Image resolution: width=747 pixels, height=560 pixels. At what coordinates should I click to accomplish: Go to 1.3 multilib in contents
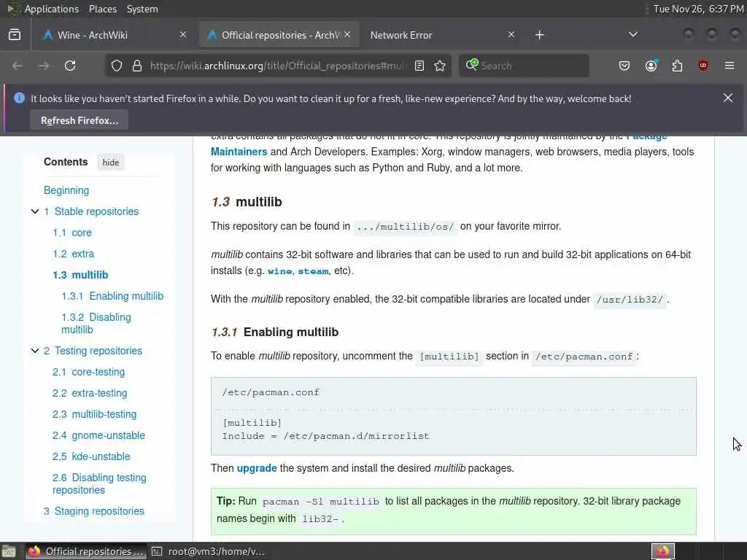(x=80, y=275)
